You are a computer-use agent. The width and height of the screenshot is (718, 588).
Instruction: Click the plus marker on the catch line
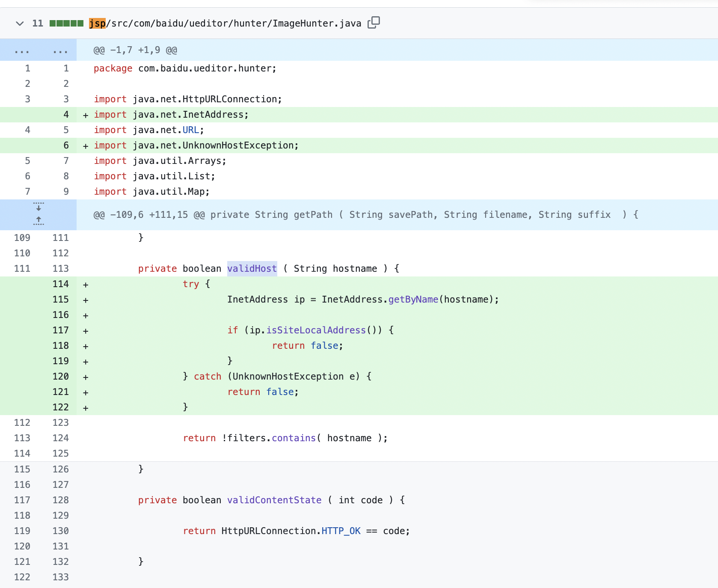[x=86, y=377]
